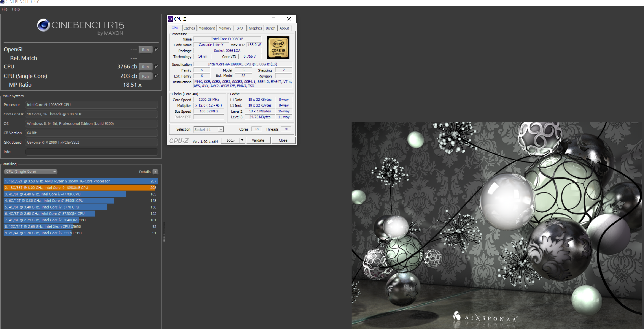The width and height of the screenshot is (644, 329).
Task: Click the Processor field in Your System
Action: 92,105
